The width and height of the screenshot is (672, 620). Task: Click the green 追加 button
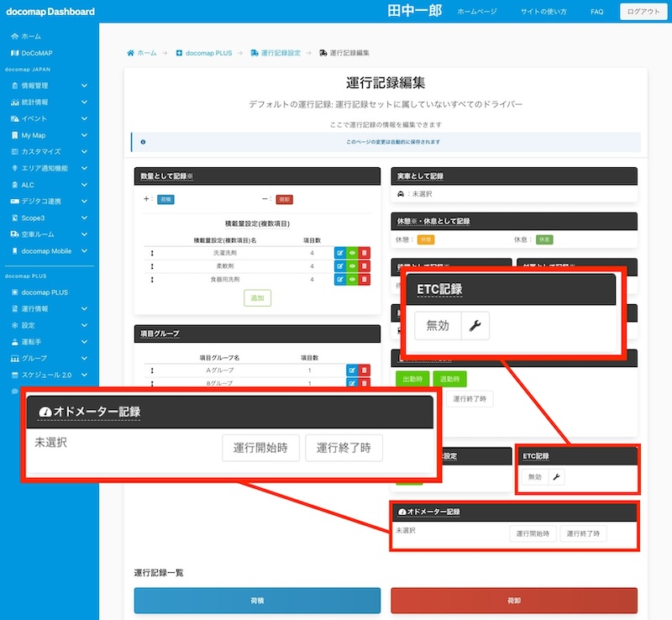pyautogui.click(x=257, y=298)
